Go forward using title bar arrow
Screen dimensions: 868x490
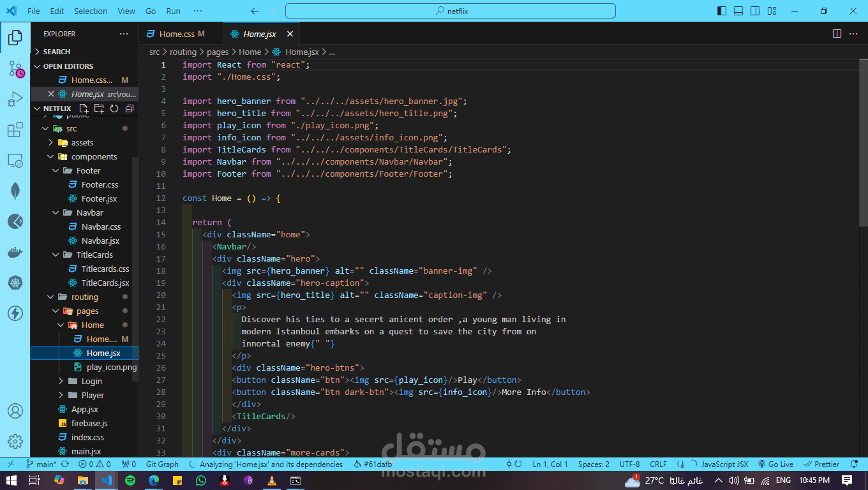274,11
